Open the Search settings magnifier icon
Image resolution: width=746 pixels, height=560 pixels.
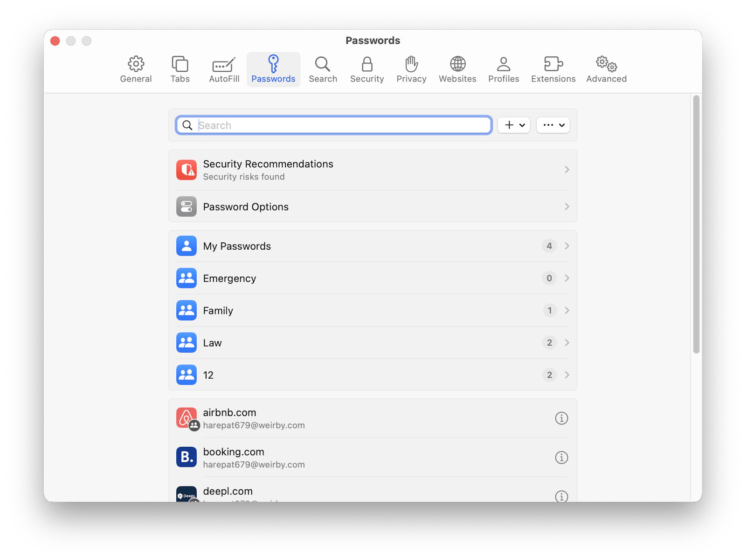click(323, 64)
